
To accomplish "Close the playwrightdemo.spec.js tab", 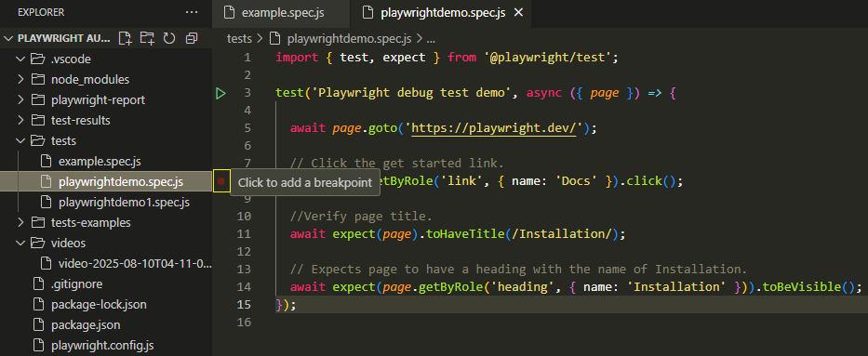I will click(x=519, y=13).
